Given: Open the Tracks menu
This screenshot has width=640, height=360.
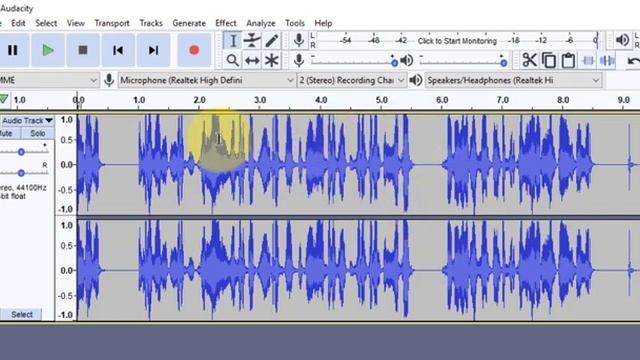Looking at the screenshot, I should click(x=151, y=23).
